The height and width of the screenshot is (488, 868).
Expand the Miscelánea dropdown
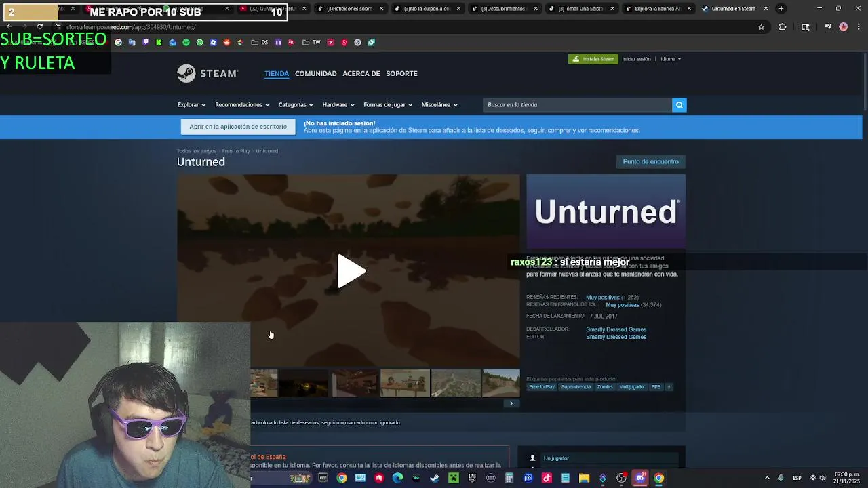(439, 104)
